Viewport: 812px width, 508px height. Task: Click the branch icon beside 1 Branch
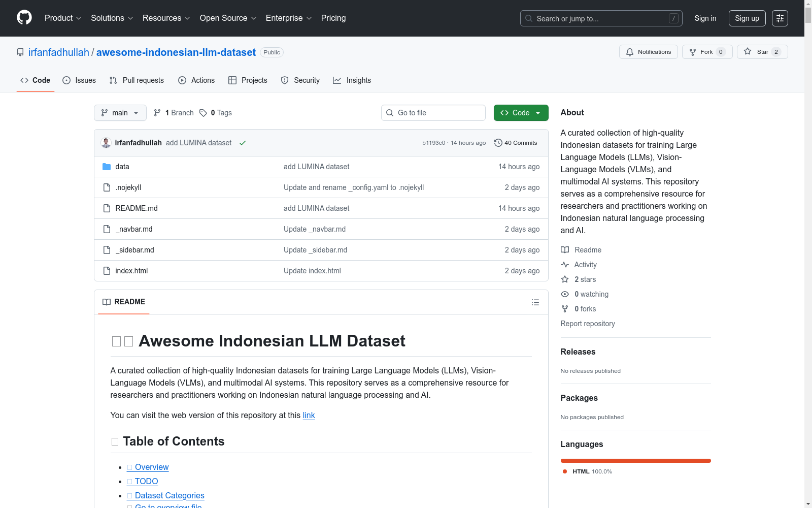click(157, 113)
